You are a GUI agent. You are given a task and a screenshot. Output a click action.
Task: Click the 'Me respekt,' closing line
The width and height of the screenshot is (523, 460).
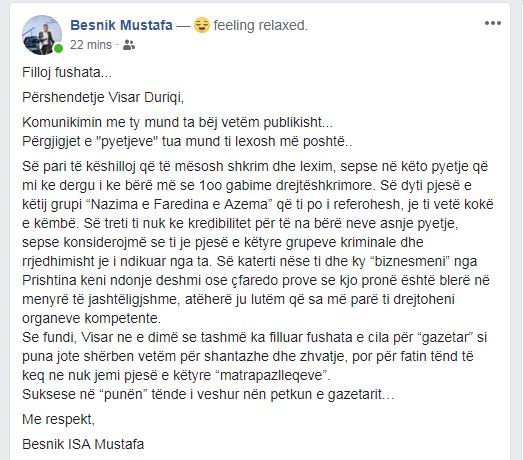(58, 419)
